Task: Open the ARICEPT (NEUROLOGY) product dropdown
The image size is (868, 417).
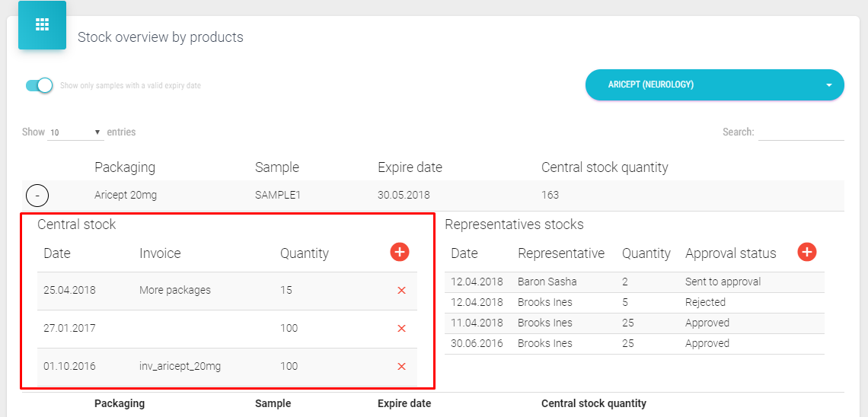Action: (714, 84)
